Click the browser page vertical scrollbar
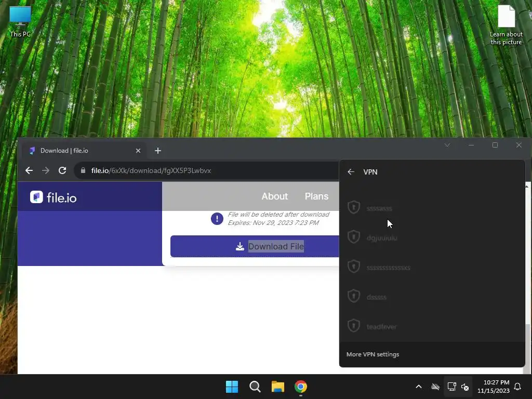532x399 pixels. click(x=528, y=349)
